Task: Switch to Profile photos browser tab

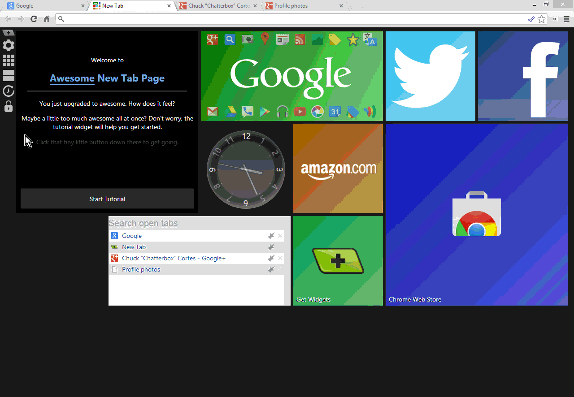Action: point(304,5)
